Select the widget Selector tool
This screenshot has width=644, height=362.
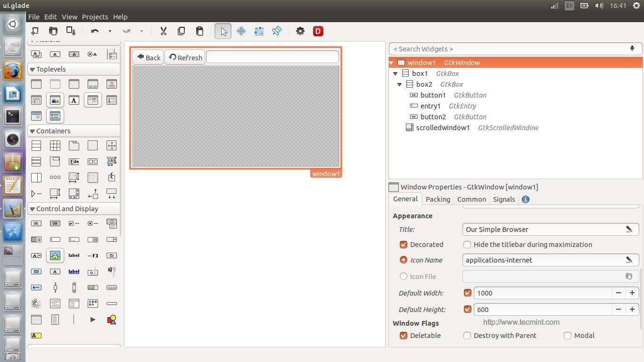(x=223, y=31)
